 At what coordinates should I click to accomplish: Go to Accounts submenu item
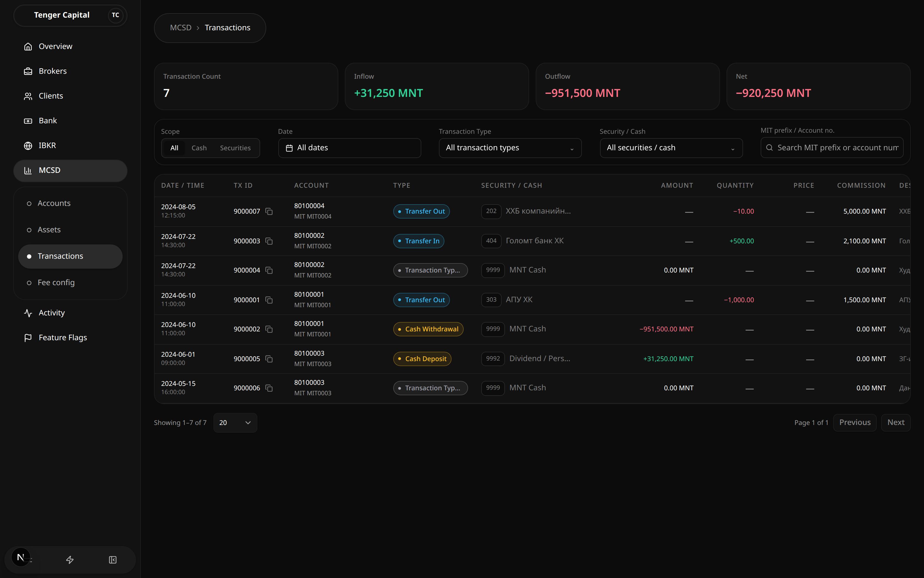[70, 203]
